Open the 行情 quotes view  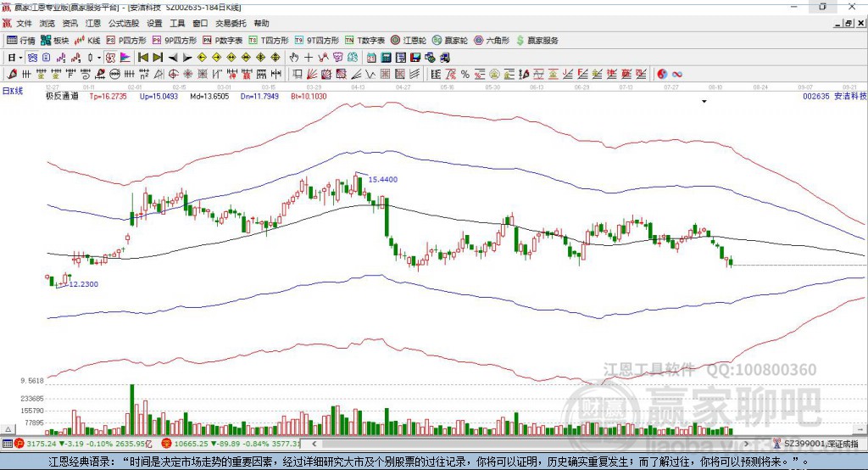[x=21, y=41]
